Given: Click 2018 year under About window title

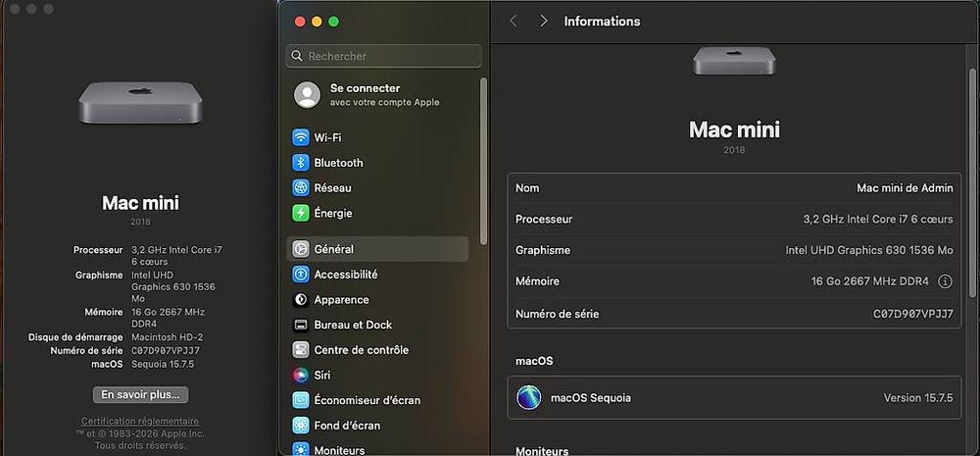Looking at the screenshot, I should 140,222.
